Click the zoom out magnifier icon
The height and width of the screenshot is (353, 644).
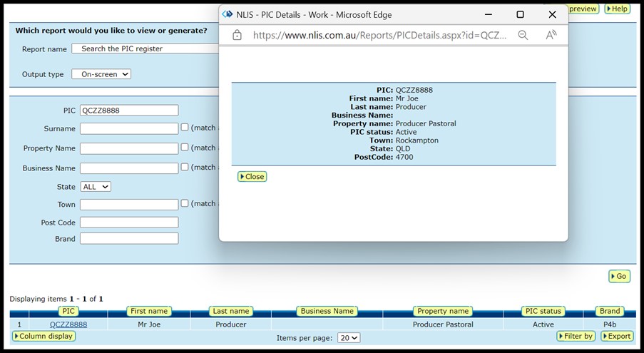(x=523, y=35)
